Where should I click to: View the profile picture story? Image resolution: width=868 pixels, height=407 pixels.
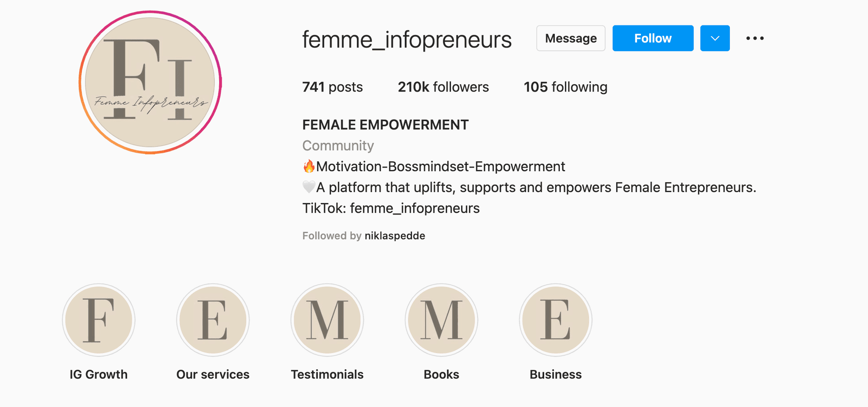[x=150, y=82]
